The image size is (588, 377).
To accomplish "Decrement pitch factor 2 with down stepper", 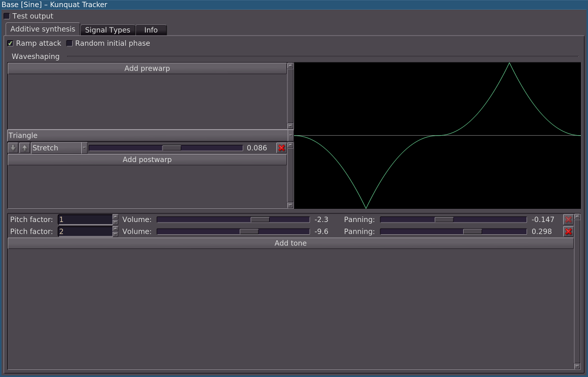I will 115,234.
